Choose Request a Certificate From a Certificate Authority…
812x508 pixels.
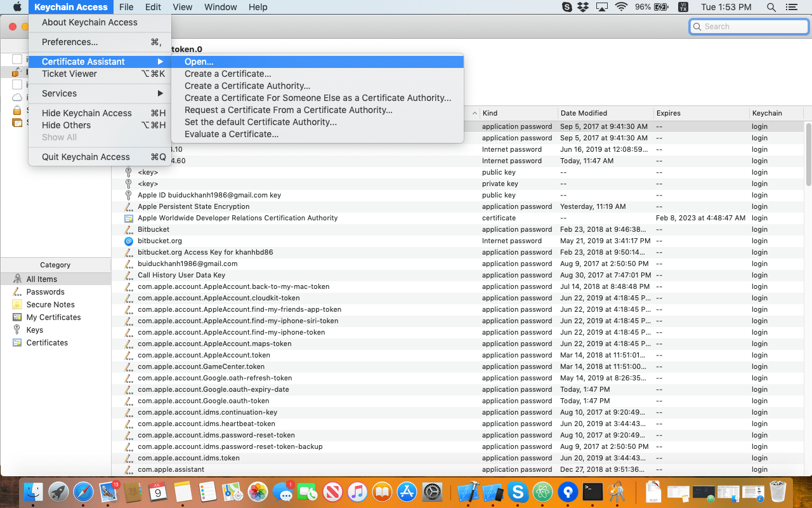point(317,110)
